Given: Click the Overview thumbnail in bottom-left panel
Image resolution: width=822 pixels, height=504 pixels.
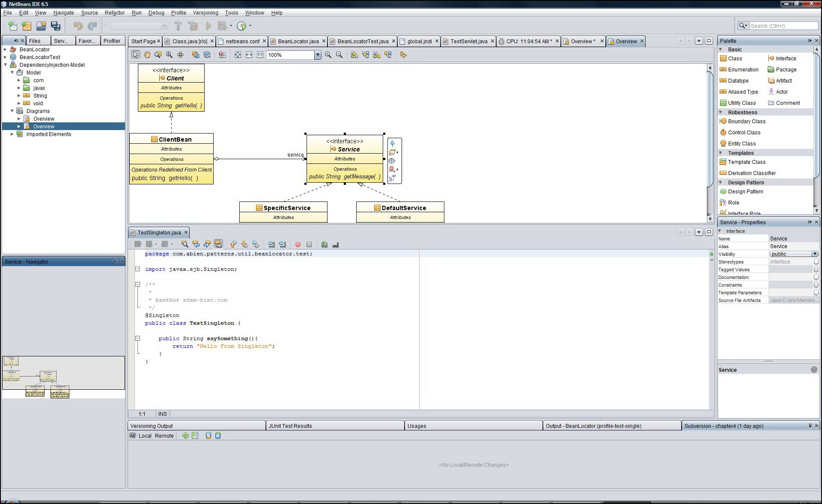Looking at the screenshot, I should pyautogui.click(x=62, y=378).
